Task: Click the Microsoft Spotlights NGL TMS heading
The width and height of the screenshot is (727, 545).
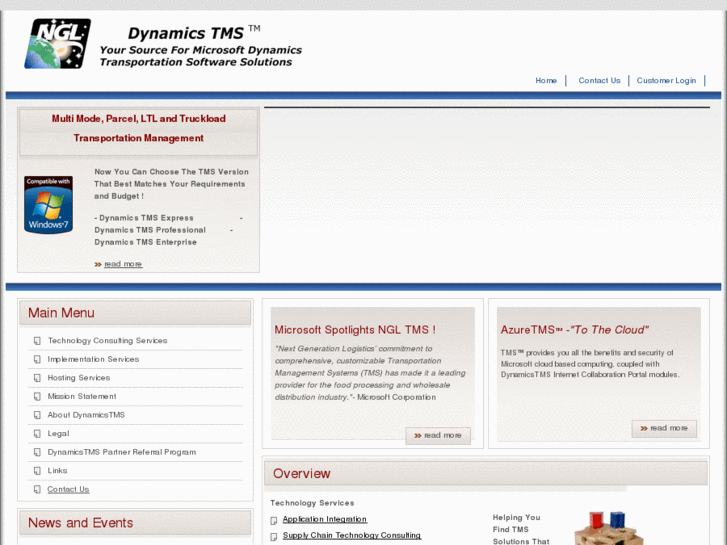Action: point(355,330)
